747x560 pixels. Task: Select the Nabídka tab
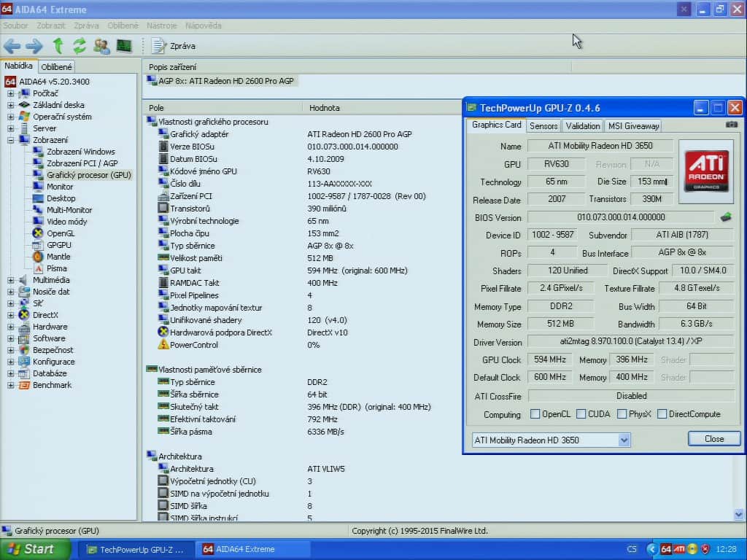click(18, 66)
